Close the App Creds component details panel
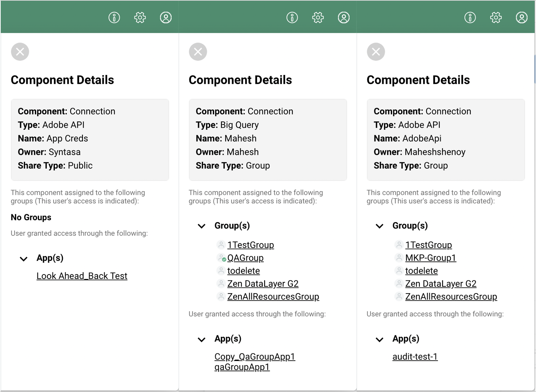The width and height of the screenshot is (536, 392). click(20, 52)
